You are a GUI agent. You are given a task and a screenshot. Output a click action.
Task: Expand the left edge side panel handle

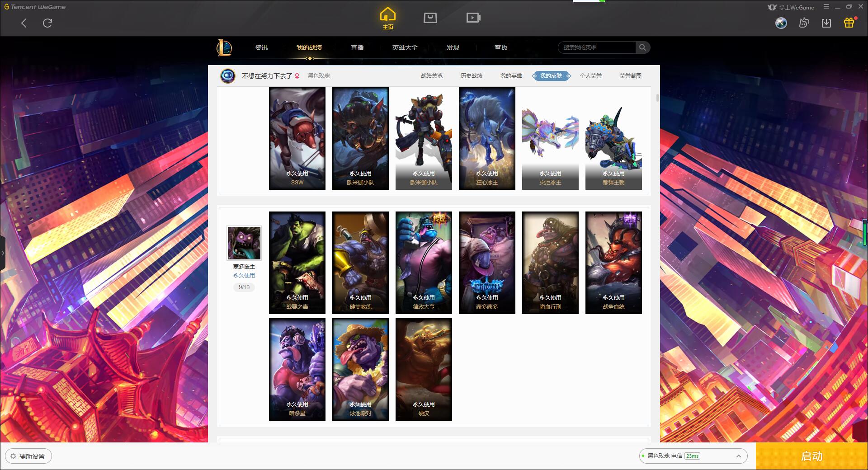tap(2, 253)
